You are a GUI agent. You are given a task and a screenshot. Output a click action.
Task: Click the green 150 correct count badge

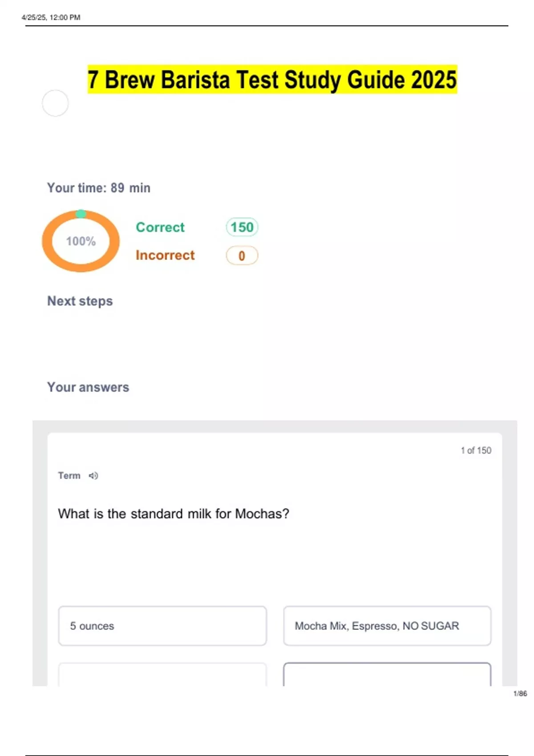point(242,227)
